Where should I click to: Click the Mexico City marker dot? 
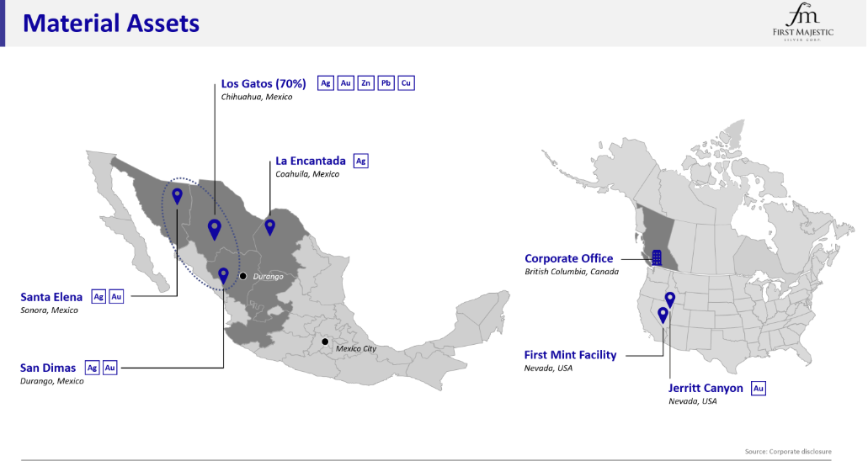(325, 342)
